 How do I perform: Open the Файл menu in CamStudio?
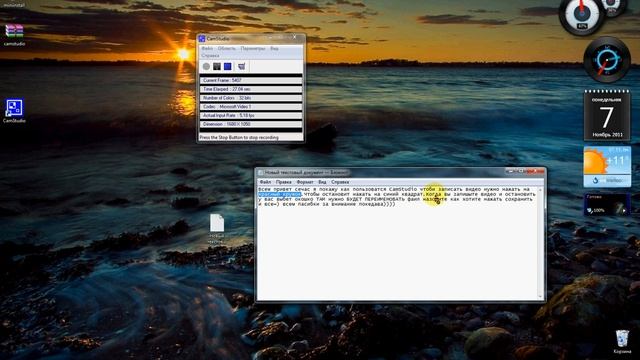207,49
